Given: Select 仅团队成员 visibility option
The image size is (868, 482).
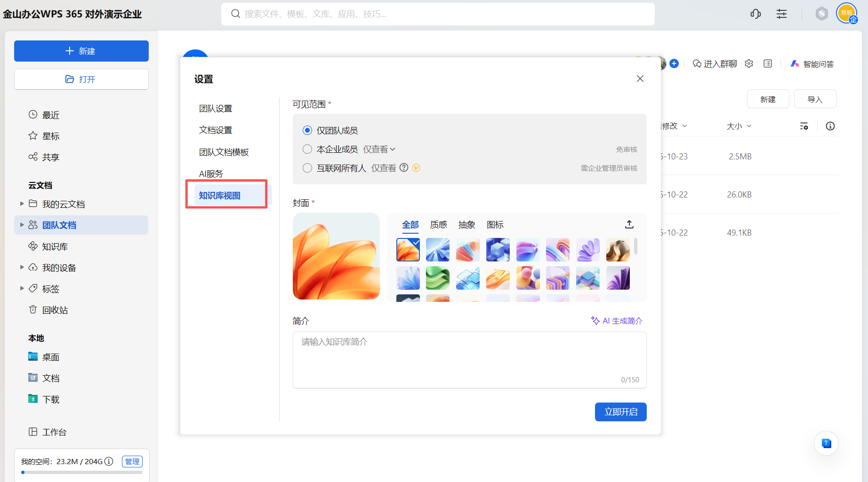Looking at the screenshot, I should point(307,130).
